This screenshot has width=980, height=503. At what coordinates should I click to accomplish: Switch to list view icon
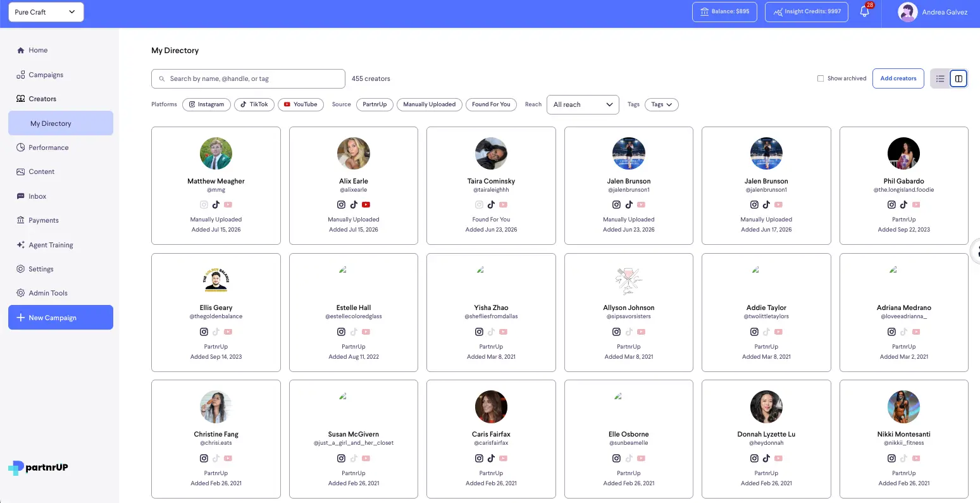(x=940, y=78)
